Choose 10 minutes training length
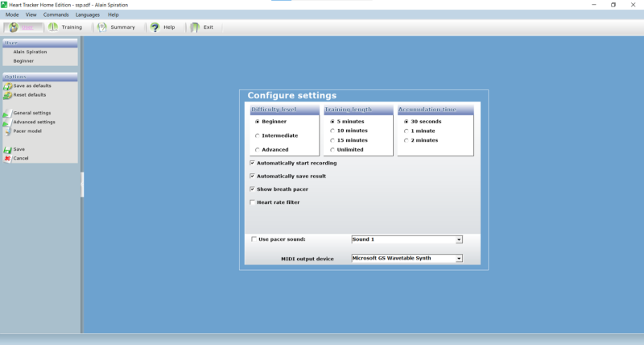 pyautogui.click(x=332, y=131)
